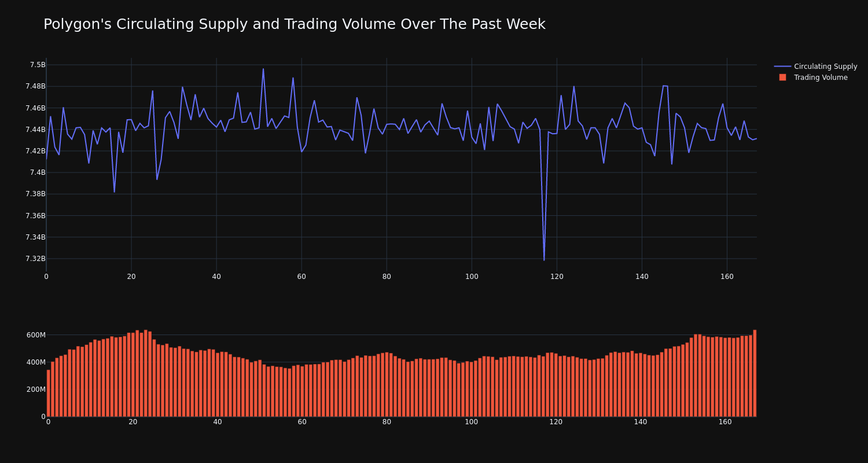Viewport: 868px width, 463px height.
Task: Click the 7.42B y-axis label
Action: (x=35, y=150)
